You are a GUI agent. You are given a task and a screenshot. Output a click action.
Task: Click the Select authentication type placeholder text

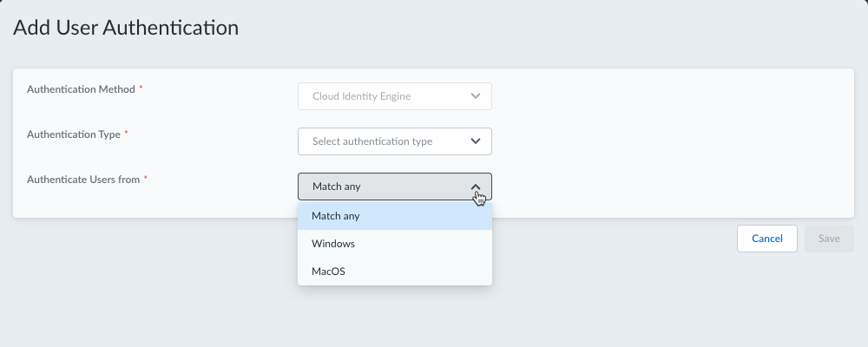click(x=372, y=141)
